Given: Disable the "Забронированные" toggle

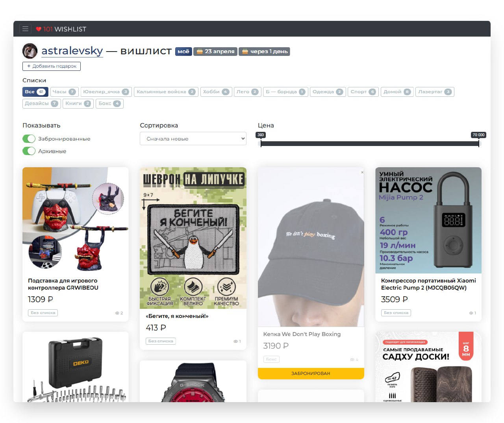Looking at the screenshot, I should [x=29, y=139].
